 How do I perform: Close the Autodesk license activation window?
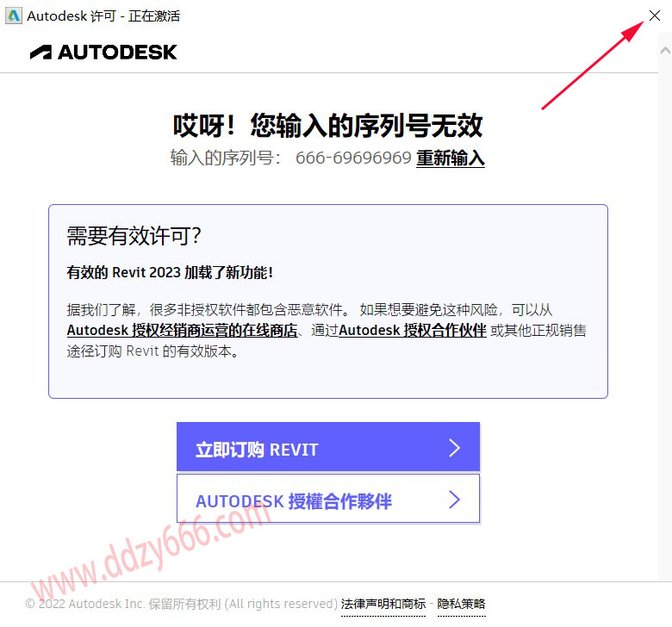click(654, 16)
